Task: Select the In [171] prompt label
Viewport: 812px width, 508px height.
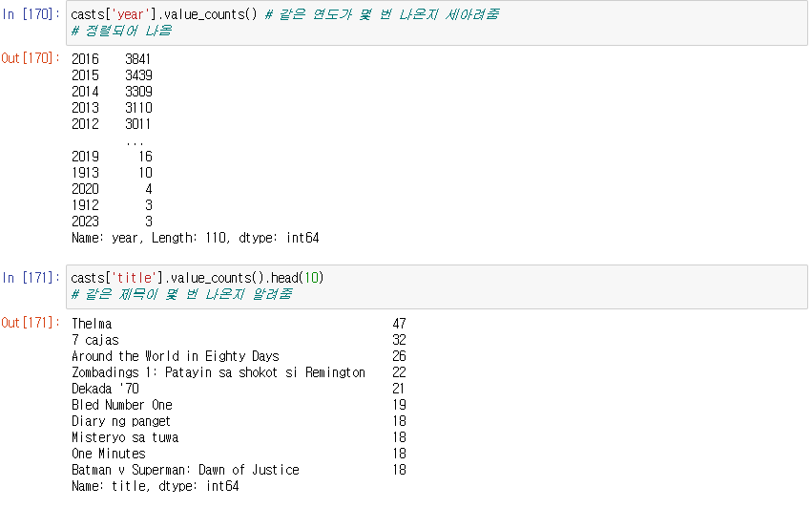Action: tap(31, 278)
